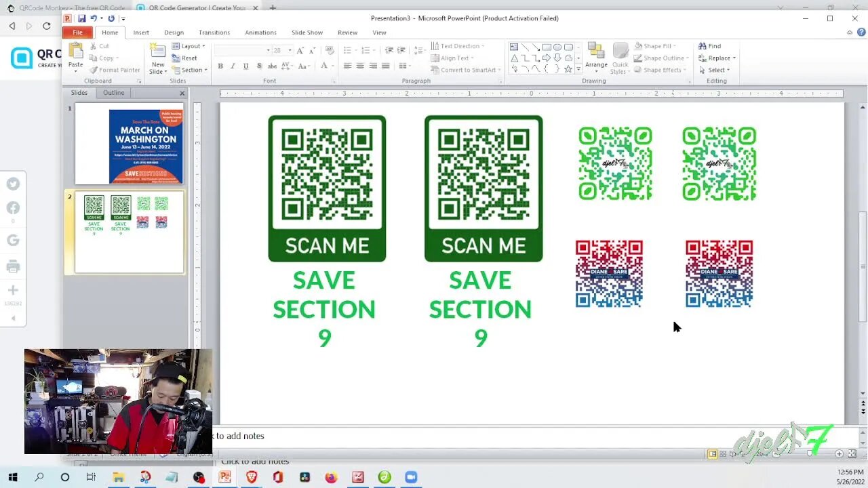Click the Reset slide button

click(185, 58)
